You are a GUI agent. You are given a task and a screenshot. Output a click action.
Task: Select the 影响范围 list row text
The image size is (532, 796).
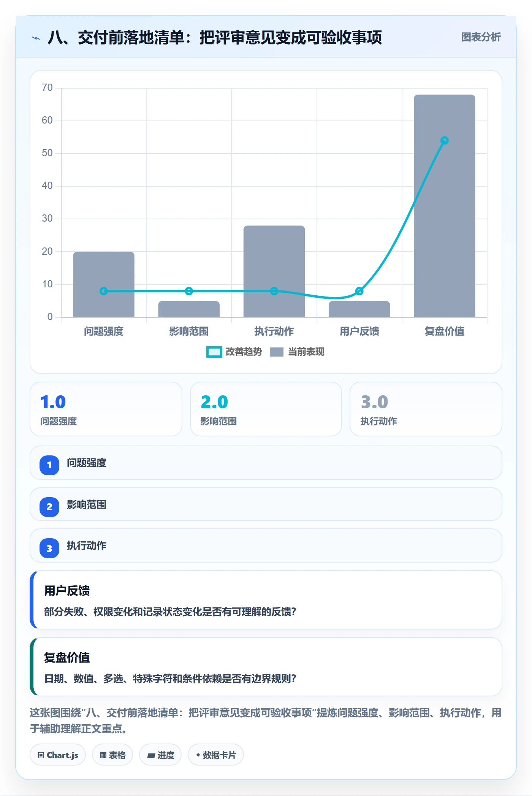point(87,505)
